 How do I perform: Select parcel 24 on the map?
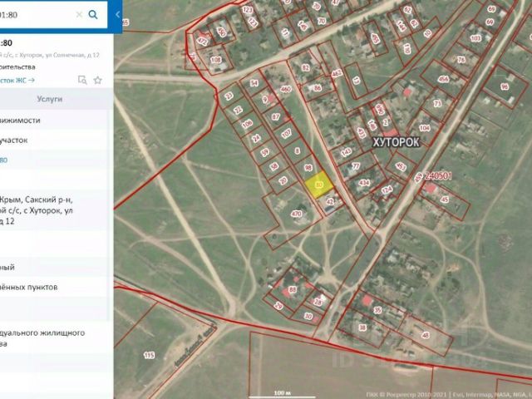pos(256,138)
